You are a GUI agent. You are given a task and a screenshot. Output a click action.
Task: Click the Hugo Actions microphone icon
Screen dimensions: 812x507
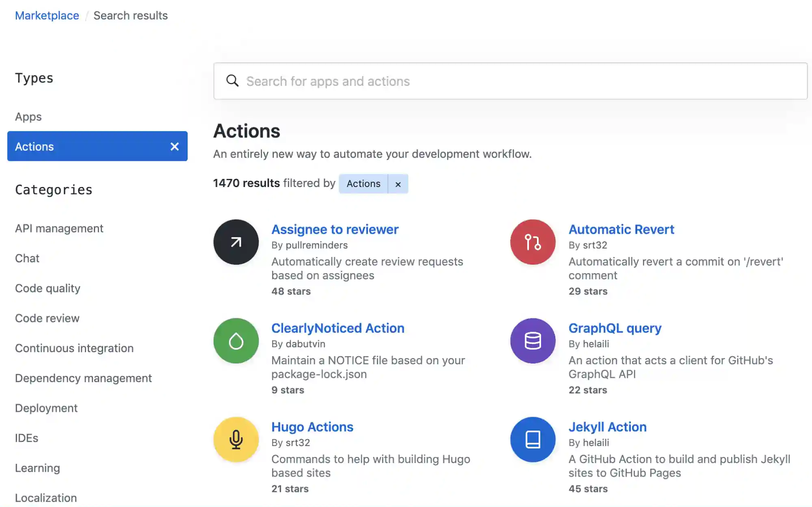pyautogui.click(x=236, y=440)
